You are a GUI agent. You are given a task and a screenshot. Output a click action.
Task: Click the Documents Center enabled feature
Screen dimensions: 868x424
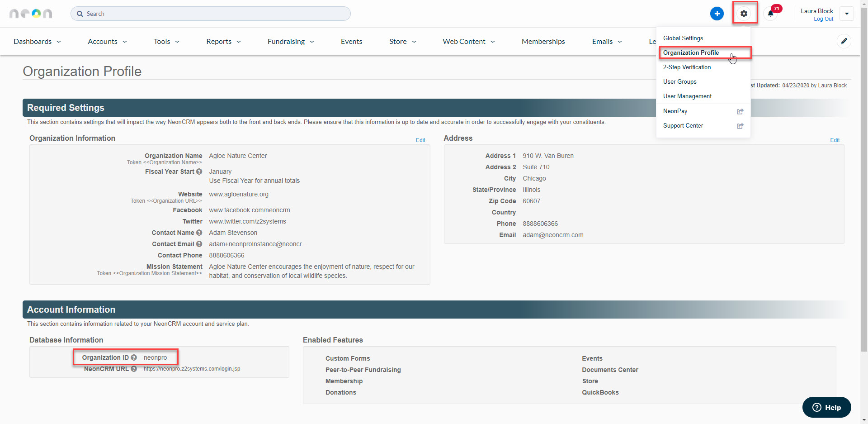pyautogui.click(x=610, y=370)
